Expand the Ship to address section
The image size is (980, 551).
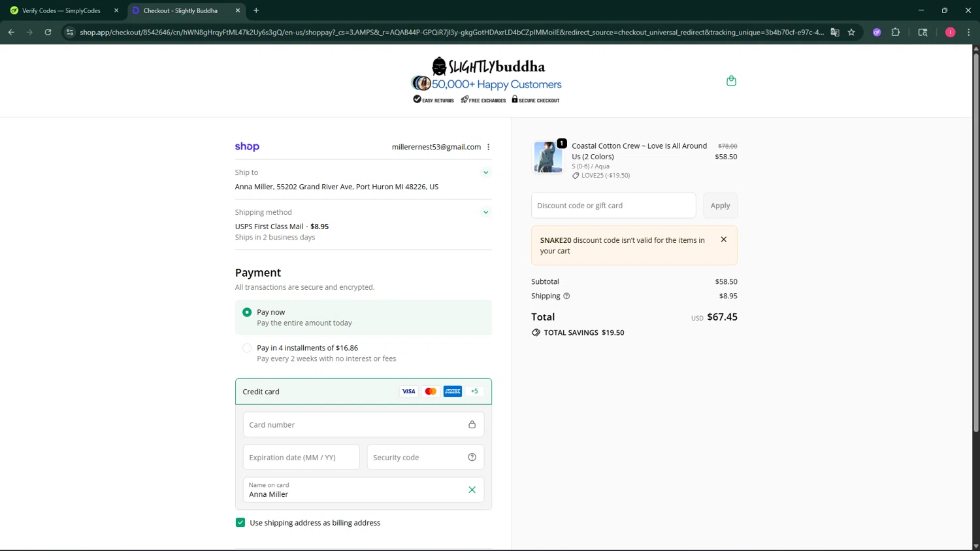click(x=485, y=172)
